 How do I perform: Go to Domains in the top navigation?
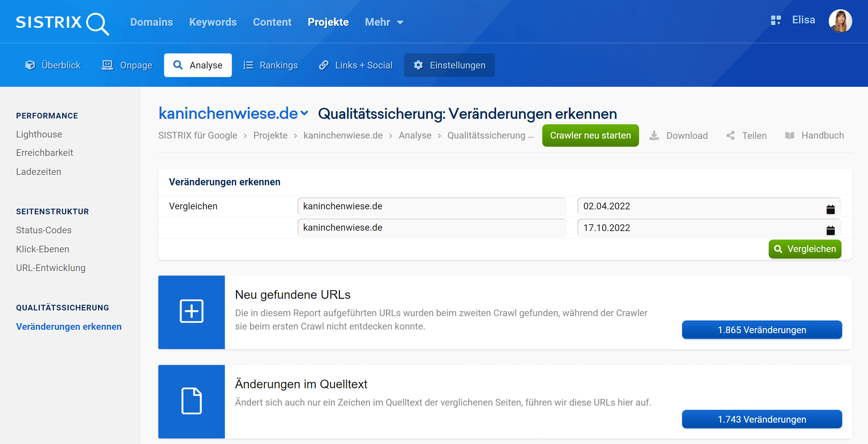coord(151,22)
